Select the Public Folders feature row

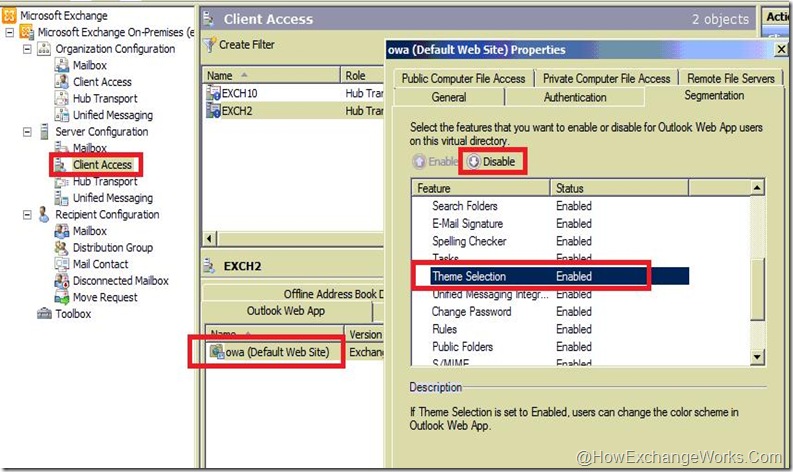tap(550, 347)
